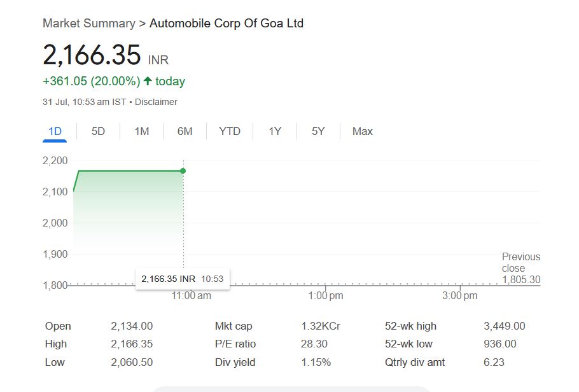This screenshot has width=579, height=392.
Task: Click the Automobile Corp Of Goa title
Action: 226,24
